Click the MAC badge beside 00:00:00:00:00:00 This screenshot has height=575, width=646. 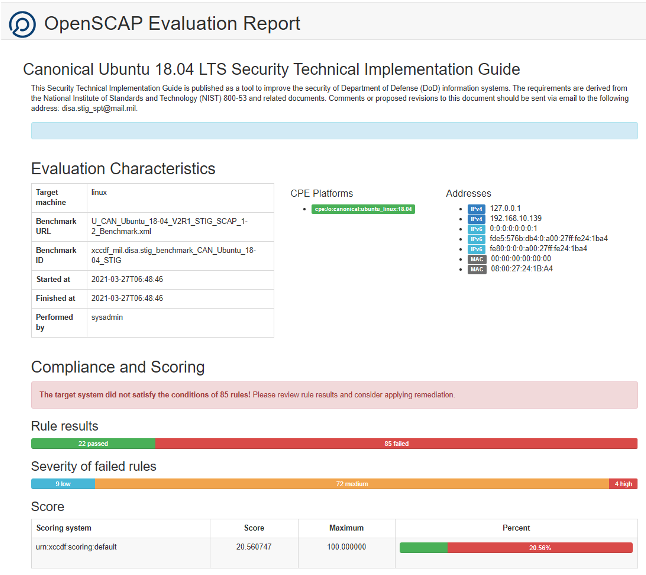477,259
